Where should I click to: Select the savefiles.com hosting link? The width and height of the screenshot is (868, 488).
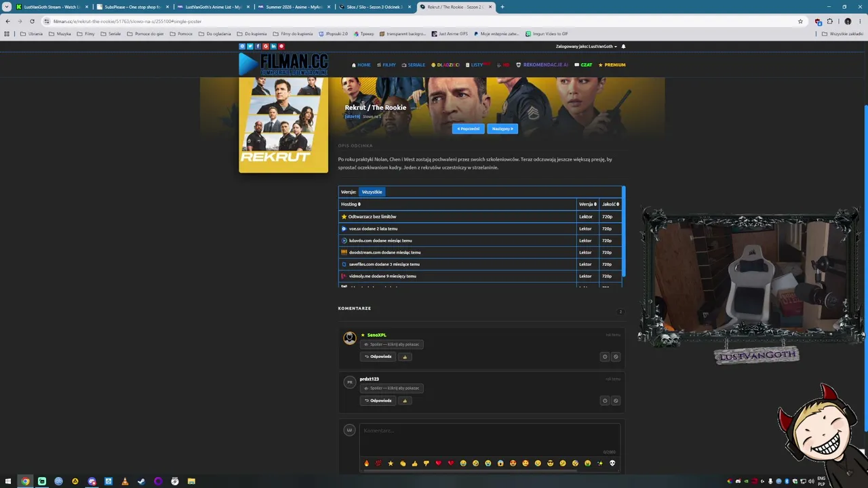click(x=384, y=264)
